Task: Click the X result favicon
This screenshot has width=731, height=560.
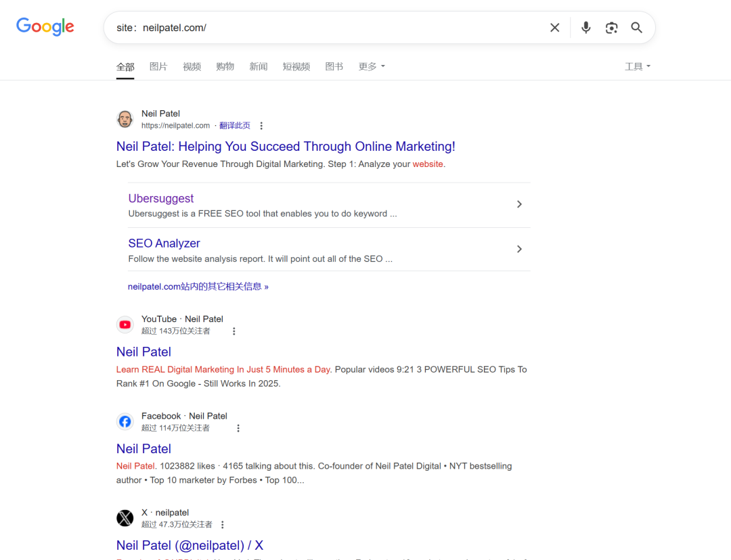Action: [125, 518]
